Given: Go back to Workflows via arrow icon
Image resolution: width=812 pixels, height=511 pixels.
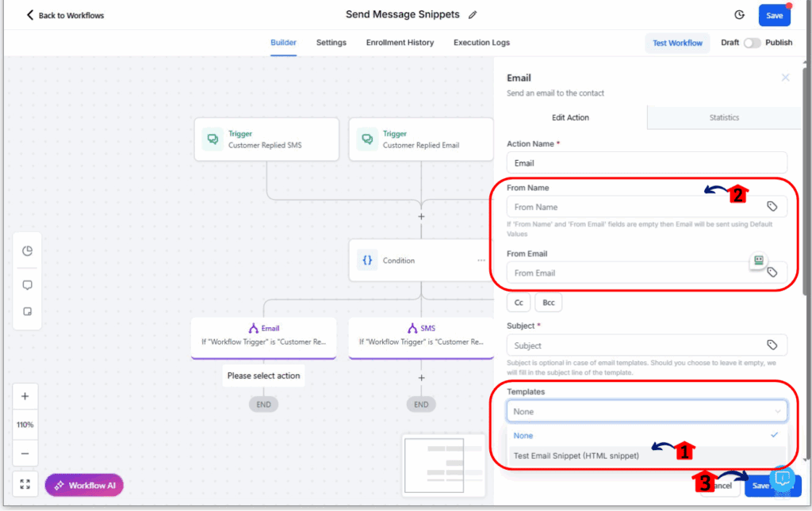Looking at the screenshot, I should [29, 15].
